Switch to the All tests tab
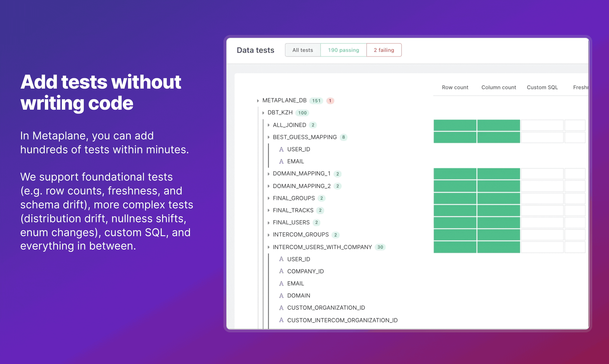Screen dimensions: 609x364 303,50
